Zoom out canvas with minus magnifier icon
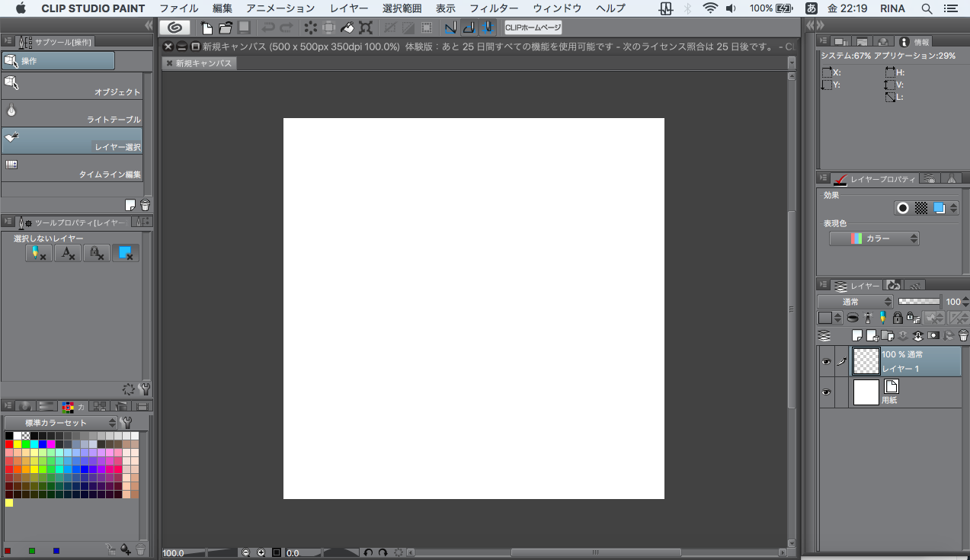 246,552
